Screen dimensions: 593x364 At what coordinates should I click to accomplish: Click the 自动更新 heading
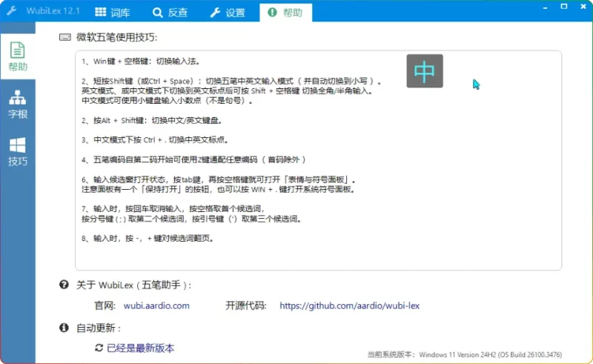99,328
